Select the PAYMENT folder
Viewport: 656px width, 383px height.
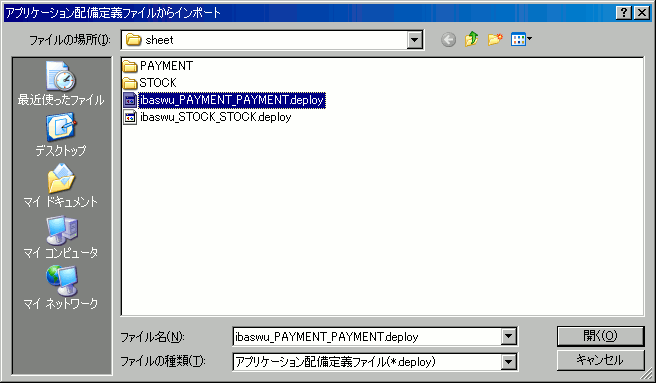[158, 66]
